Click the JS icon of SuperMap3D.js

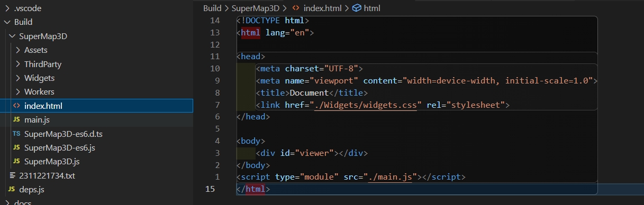[16, 161]
